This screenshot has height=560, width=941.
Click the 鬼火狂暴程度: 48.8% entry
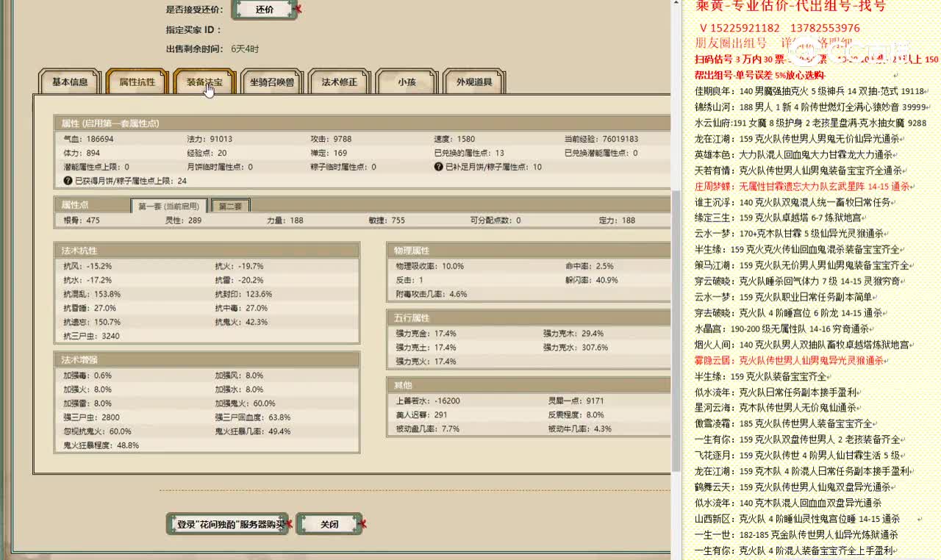coord(101,445)
